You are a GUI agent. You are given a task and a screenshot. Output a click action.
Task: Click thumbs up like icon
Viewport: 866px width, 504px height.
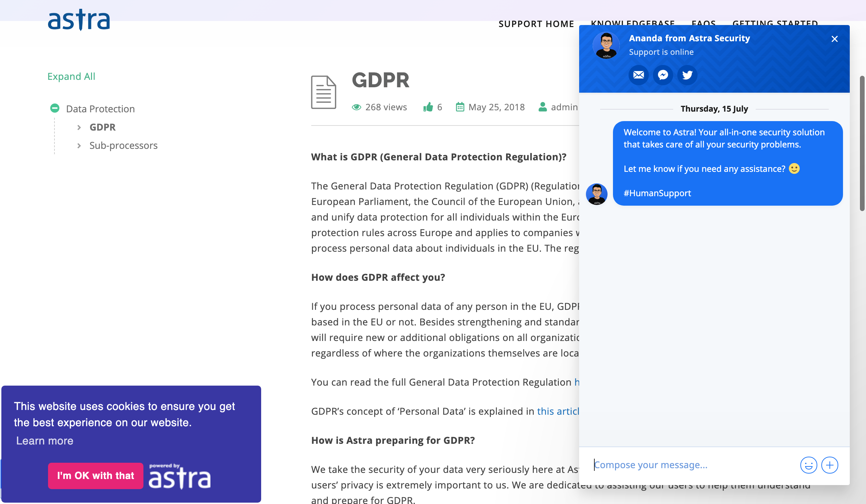click(x=428, y=107)
